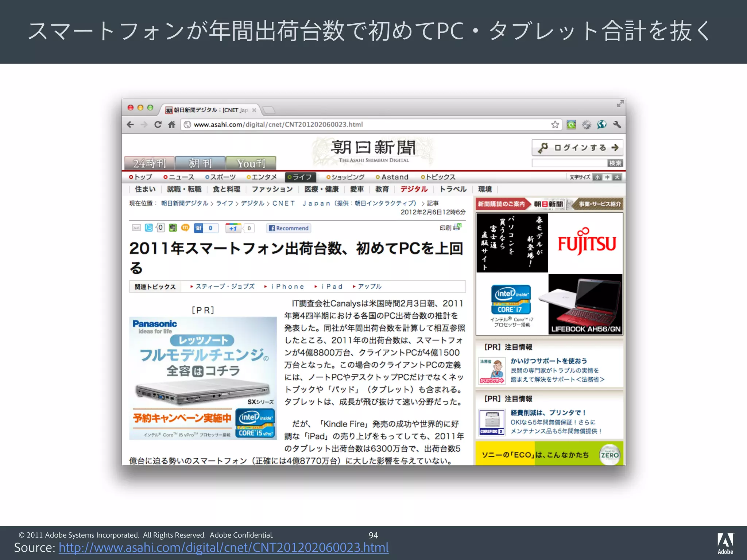Open the 医療・健康 sub-category
Screen dimensions: 747x560
coord(322,189)
